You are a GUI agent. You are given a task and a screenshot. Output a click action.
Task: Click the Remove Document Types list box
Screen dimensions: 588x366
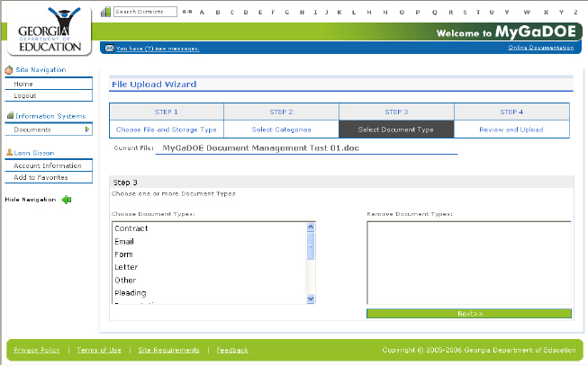[469, 263]
